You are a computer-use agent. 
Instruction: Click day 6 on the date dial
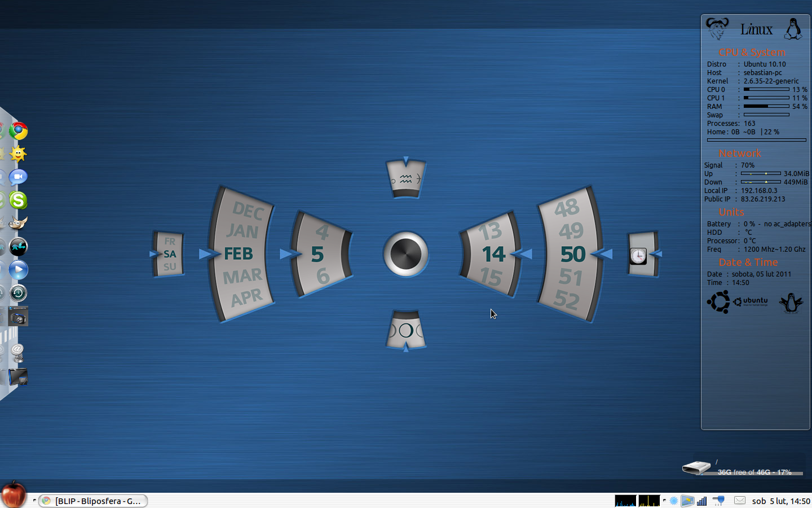coord(323,277)
